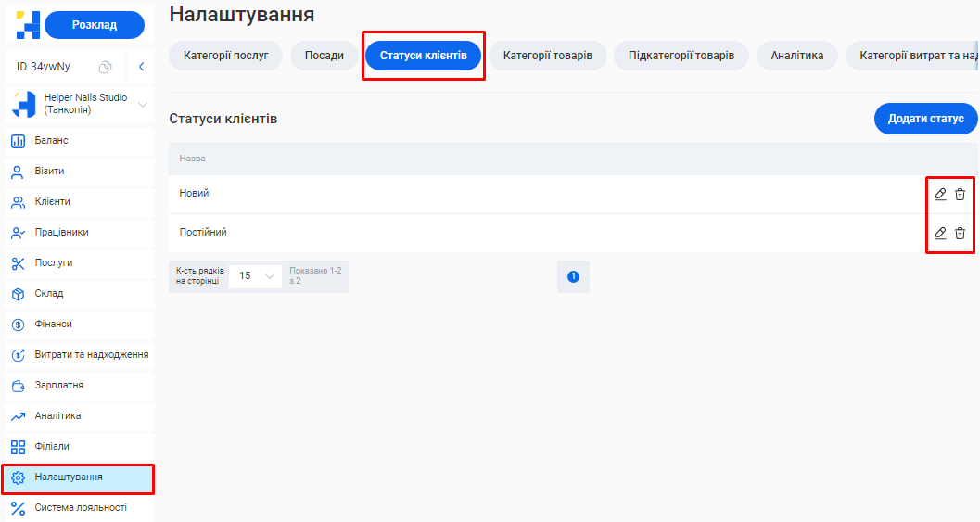Click the pencil edit icon for Постійний status
Image resolution: width=980 pixels, height=522 pixels.
pyautogui.click(x=940, y=233)
